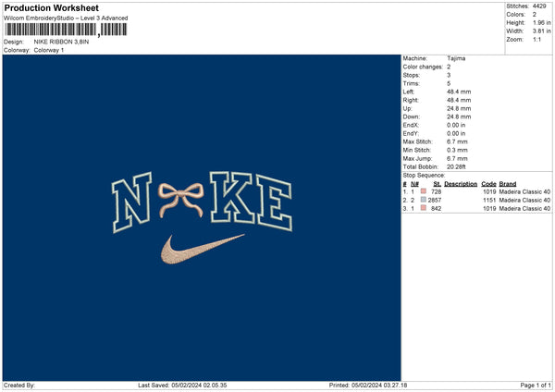Click the color swatch in stop row 3 (842 stitches)

point(424,208)
